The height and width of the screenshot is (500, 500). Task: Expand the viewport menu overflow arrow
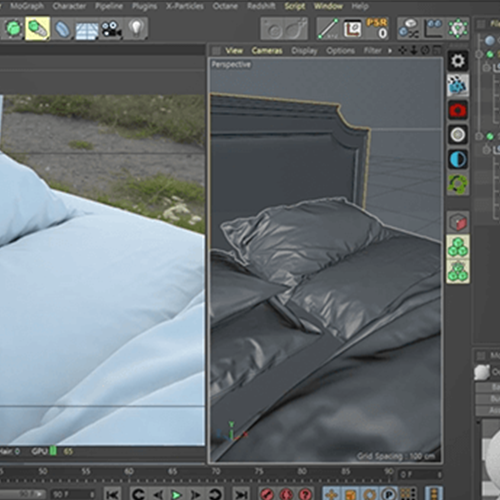[x=390, y=51]
